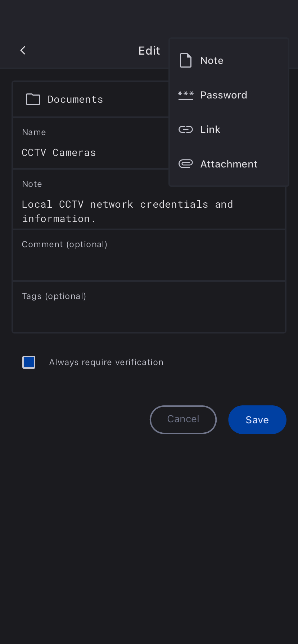Image resolution: width=298 pixels, height=644 pixels.
Task: Click the Note page icon in menu
Action: pos(185,60)
